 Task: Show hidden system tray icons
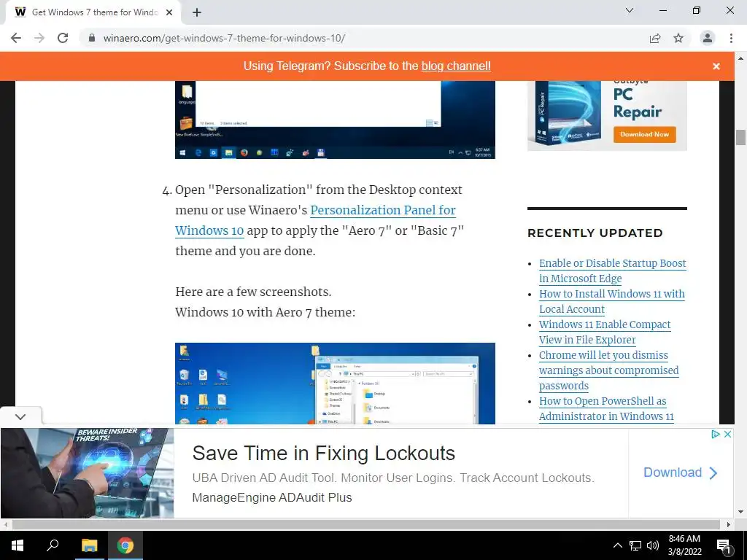[617, 545]
